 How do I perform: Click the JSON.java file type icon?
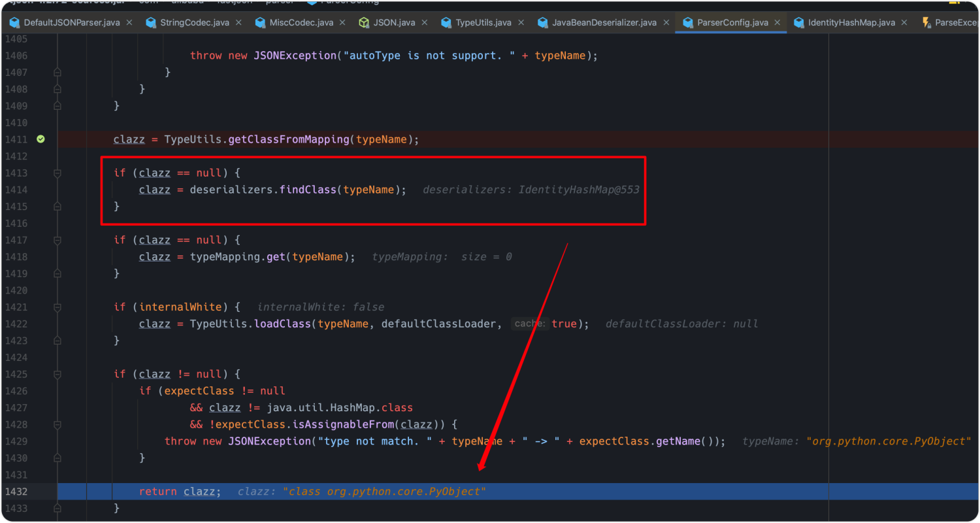364,22
